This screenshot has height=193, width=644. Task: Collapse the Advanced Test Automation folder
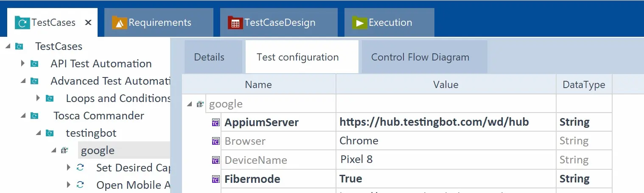[x=22, y=81]
